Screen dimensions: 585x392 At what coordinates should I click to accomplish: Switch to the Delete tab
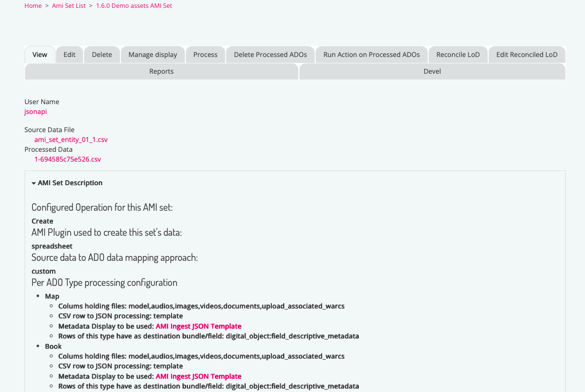102,55
